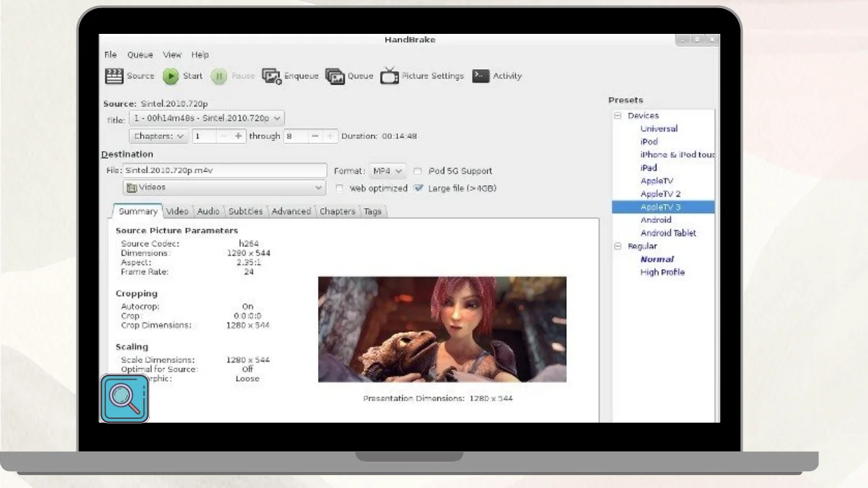This screenshot has height=488, width=868.
Task: Collapse the Devices preset group
Action: pyautogui.click(x=618, y=116)
